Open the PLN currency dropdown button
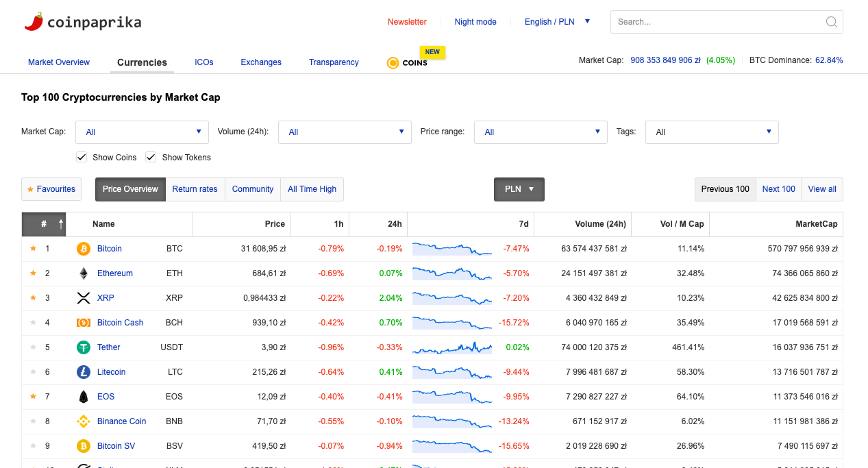The height and width of the screenshot is (468, 868). pyautogui.click(x=519, y=189)
